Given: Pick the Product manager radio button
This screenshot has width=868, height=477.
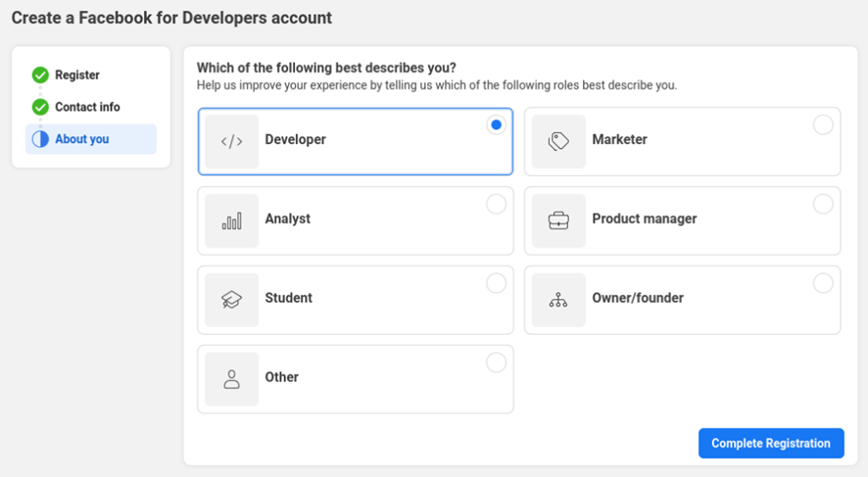Looking at the screenshot, I should [x=823, y=204].
